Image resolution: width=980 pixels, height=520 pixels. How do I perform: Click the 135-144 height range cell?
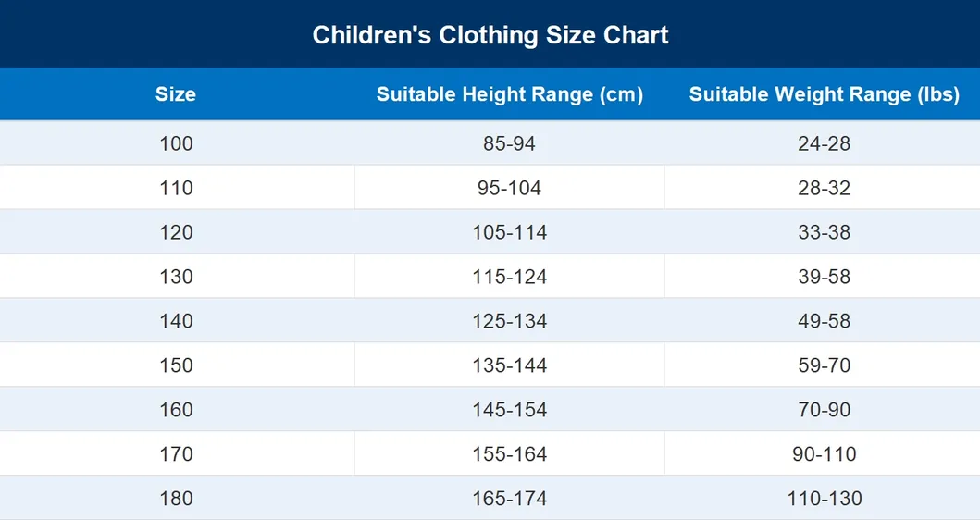[x=509, y=365]
